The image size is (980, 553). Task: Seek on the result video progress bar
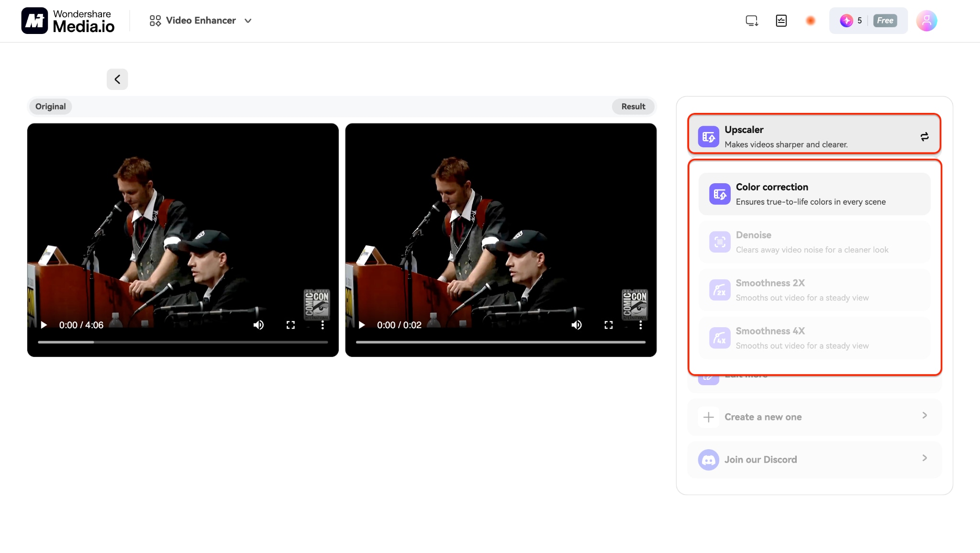(x=501, y=342)
